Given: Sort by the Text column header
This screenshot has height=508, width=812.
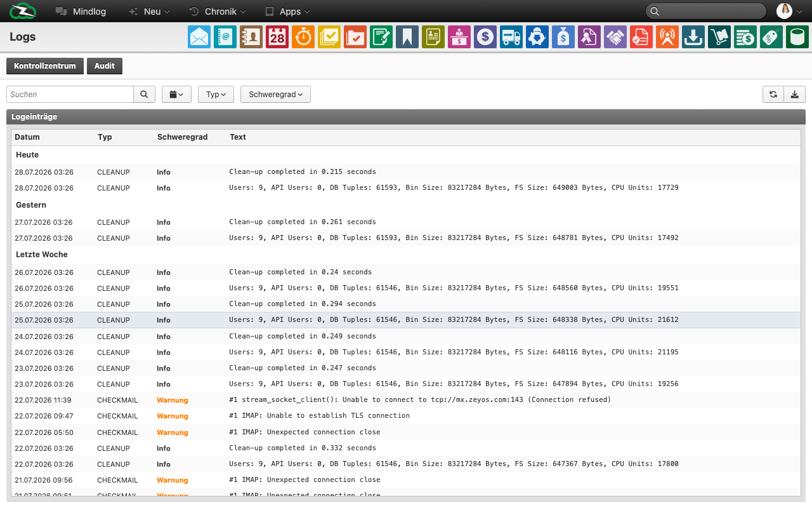Looking at the screenshot, I should pyautogui.click(x=238, y=137).
